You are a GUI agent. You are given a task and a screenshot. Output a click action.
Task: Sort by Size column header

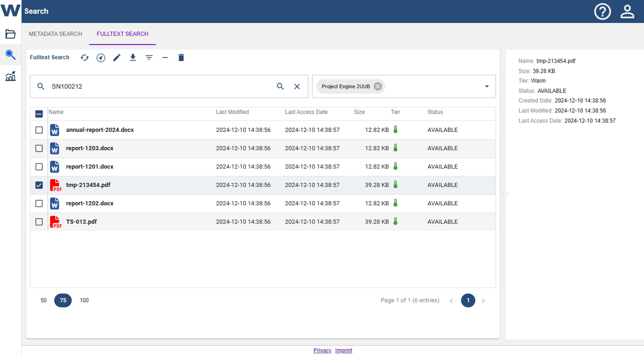click(360, 112)
